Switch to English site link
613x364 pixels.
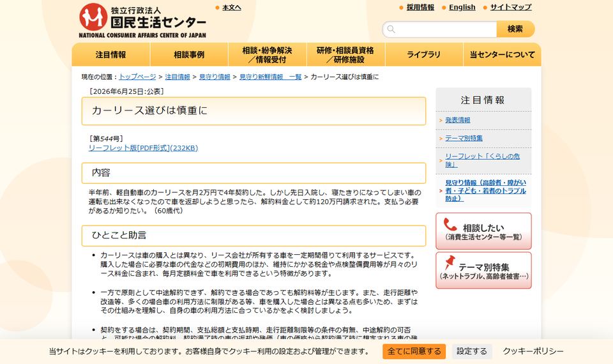(462, 7)
